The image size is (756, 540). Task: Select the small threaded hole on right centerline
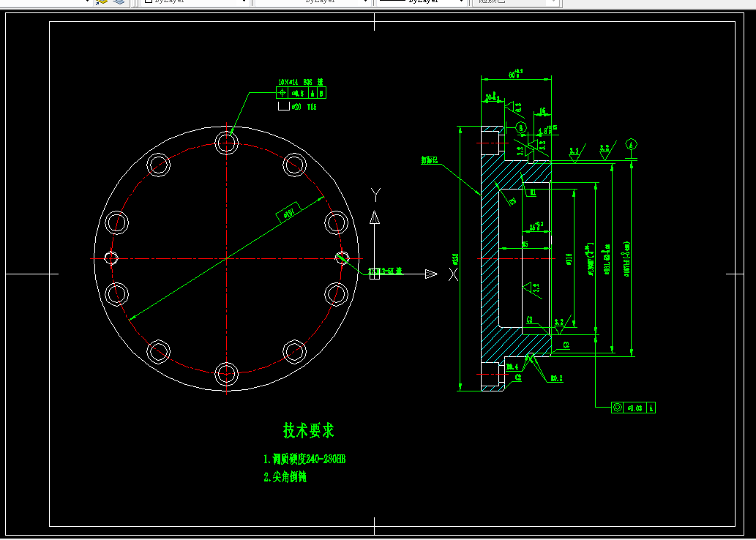(x=342, y=258)
